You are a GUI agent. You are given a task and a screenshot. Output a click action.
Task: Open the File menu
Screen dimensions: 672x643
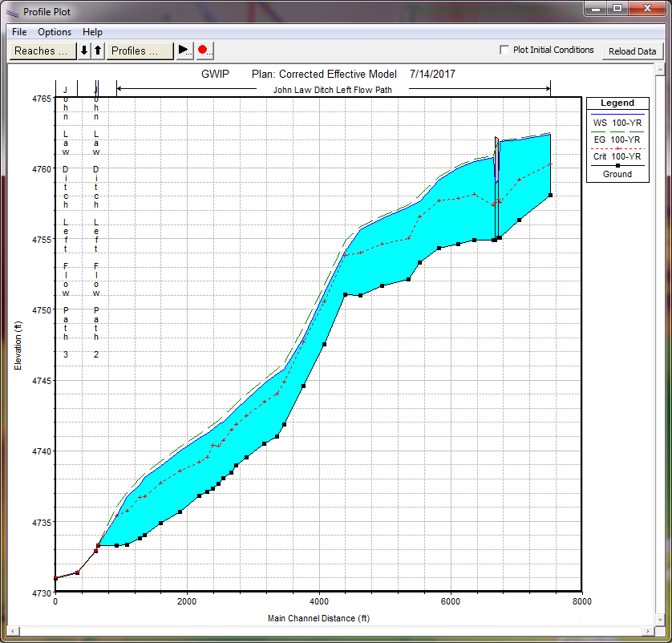point(19,32)
